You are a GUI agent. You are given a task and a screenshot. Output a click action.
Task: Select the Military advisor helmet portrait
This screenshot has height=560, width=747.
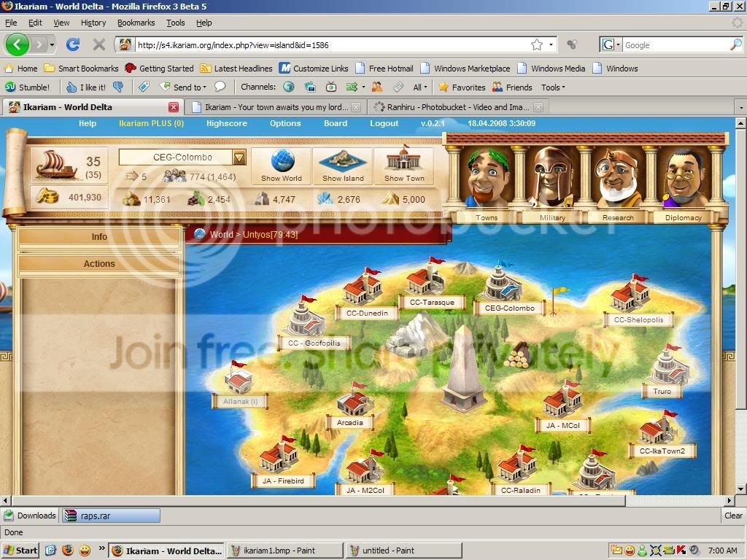click(x=552, y=177)
